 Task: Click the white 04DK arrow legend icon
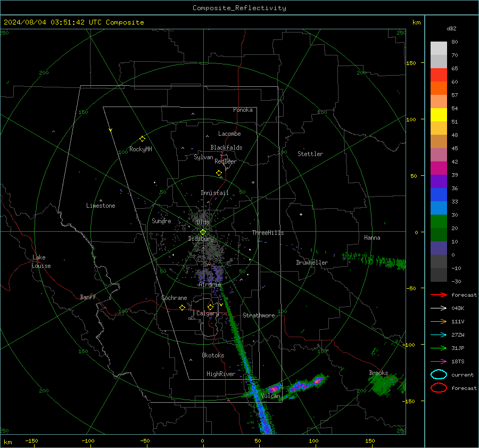point(439,308)
